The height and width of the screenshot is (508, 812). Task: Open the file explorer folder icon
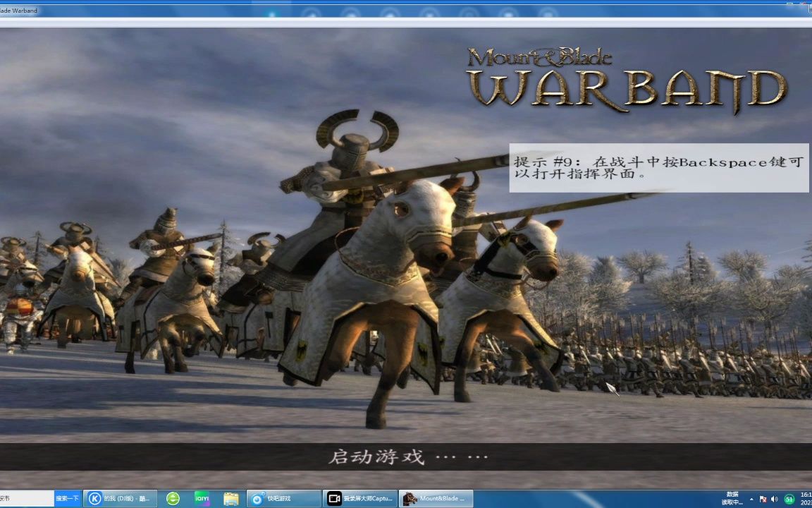click(231, 499)
